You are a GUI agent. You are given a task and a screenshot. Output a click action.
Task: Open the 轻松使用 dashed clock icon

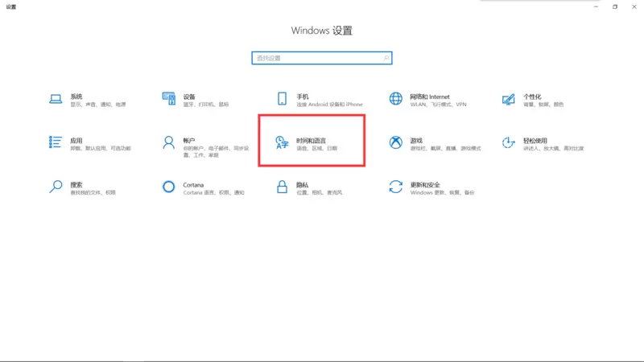pos(509,142)
